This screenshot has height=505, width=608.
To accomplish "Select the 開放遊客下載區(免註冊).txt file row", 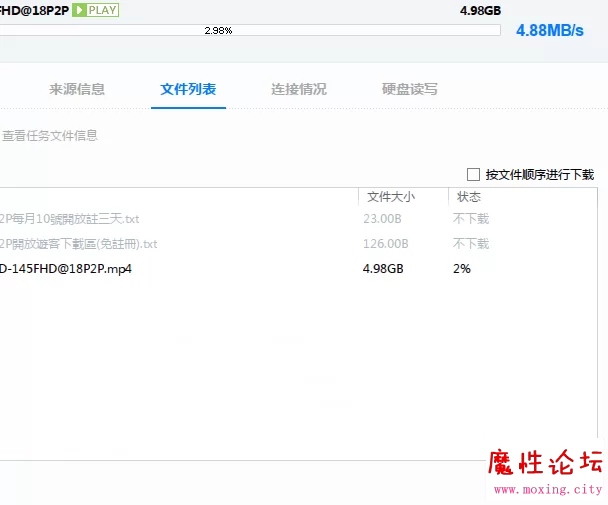I will pyautogui.click(x=299, y=244).
